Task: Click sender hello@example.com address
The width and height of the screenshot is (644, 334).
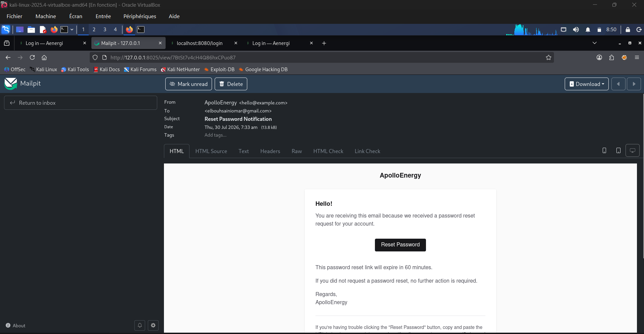Action: [263, 103]
